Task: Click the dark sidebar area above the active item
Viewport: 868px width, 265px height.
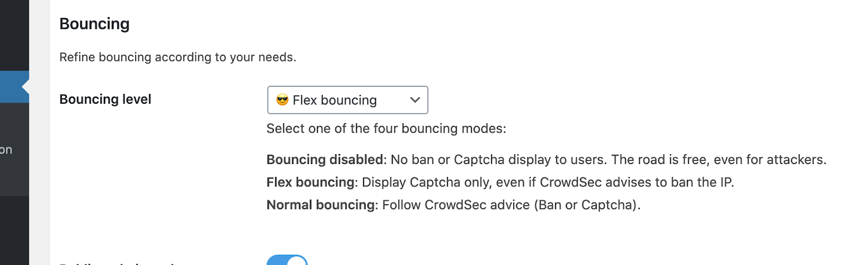Action: pos(15,35)
